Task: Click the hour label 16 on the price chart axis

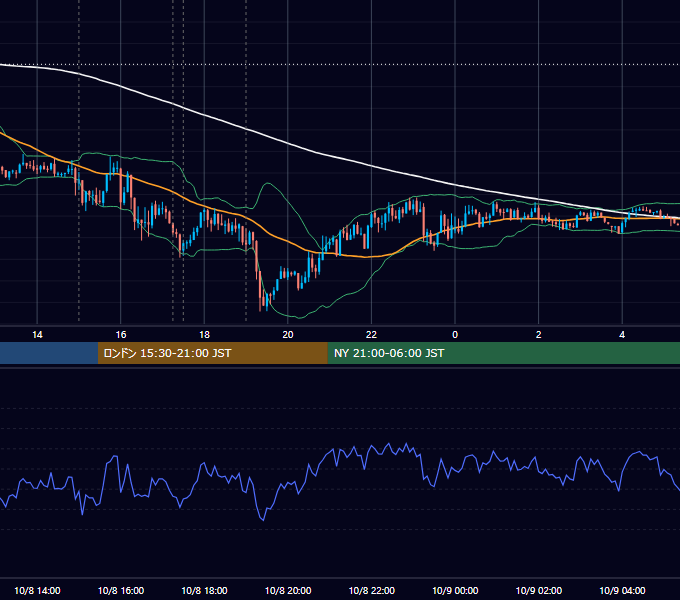Action: (121, 335)
